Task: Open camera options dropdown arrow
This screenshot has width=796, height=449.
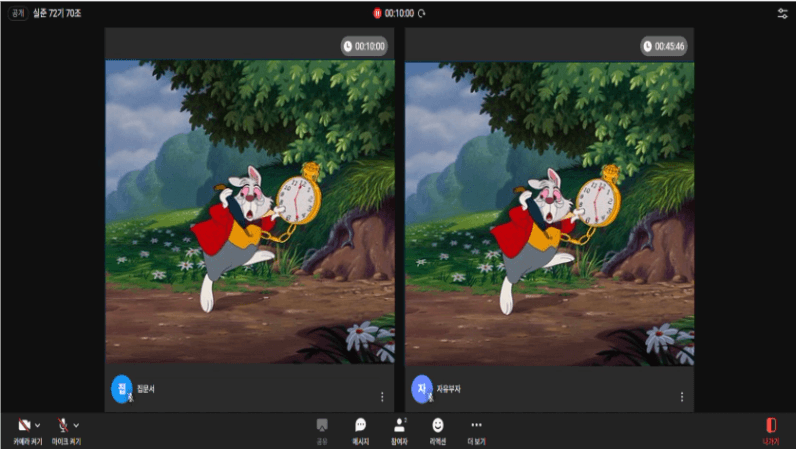Action: pyautogui.click(x=37, y=426)
